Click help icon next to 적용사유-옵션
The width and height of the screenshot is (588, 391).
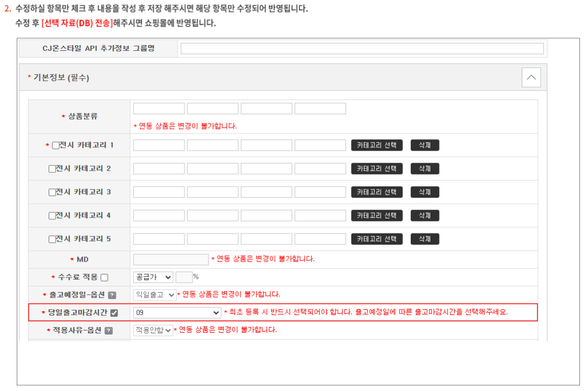click(x=109, y=330)
